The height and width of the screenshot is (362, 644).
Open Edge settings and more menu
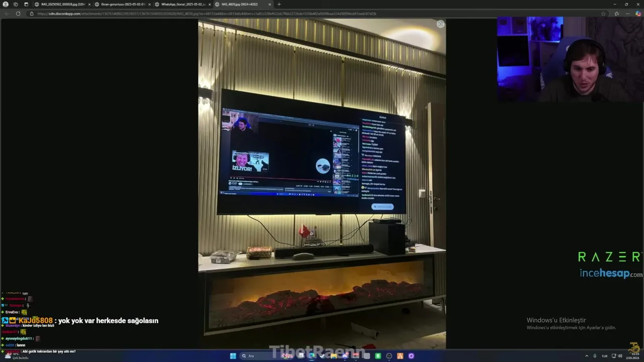click(627, 14)
